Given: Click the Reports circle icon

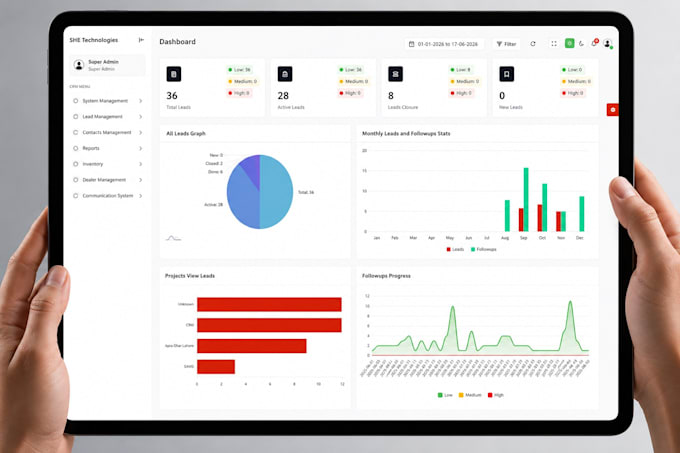Looking at the screenshot, I should click(x=75, y=148).
